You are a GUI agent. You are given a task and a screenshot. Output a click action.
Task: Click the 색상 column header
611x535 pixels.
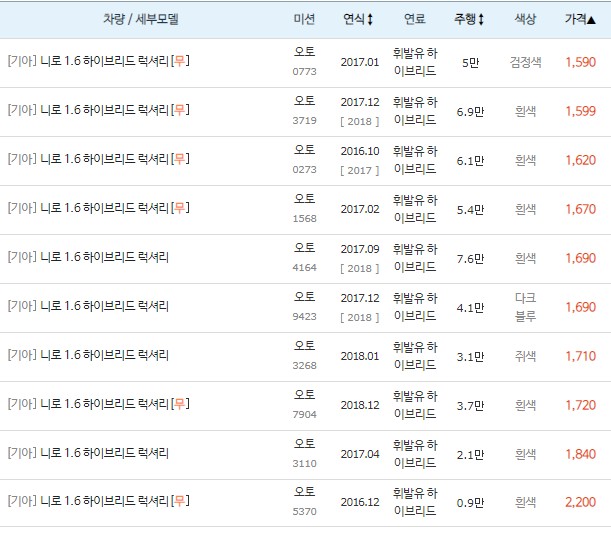[525, 19]
